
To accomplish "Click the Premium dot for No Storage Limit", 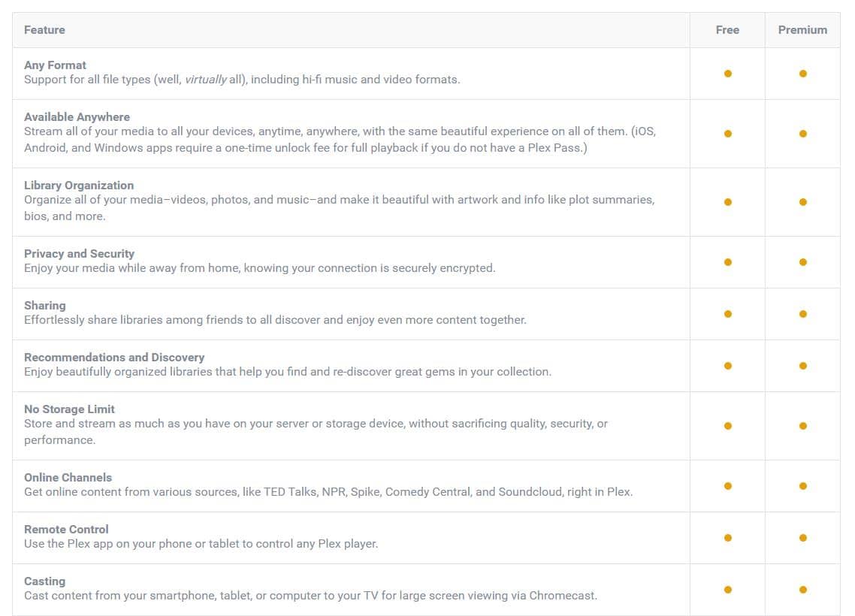I will click(802, 426).
